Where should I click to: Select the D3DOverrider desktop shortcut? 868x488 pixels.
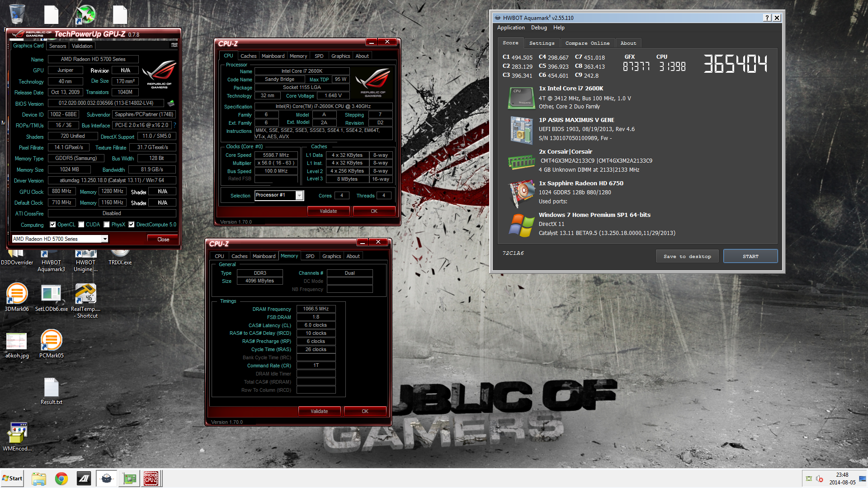[x=17, y=259]
